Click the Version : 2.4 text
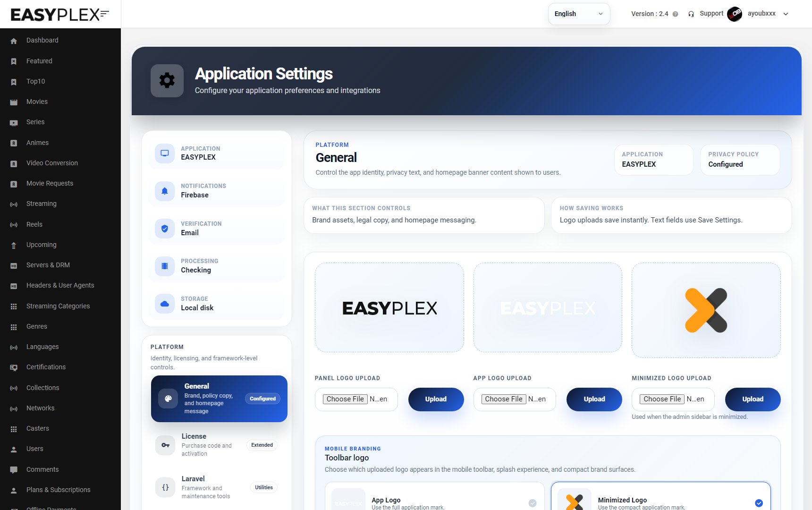Image resolution: width=812 pixels, height=510 pixels. pyautogui.click(x=650, y=14)
